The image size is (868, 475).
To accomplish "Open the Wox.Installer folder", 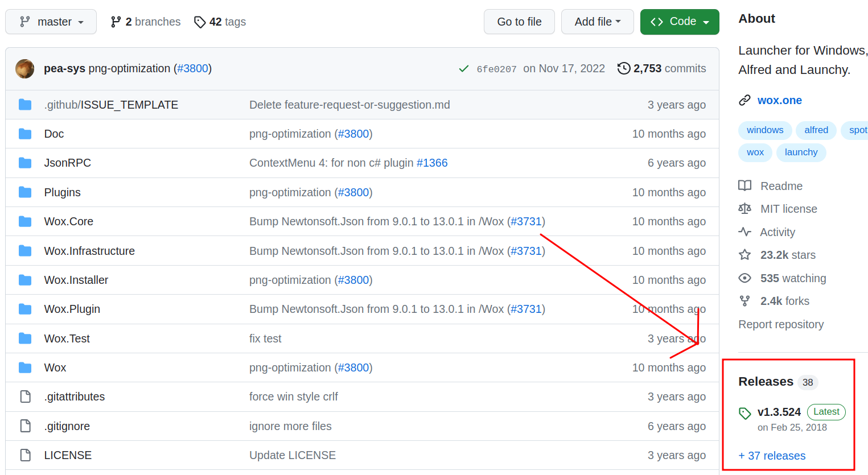I will click(x=76, y=280).
